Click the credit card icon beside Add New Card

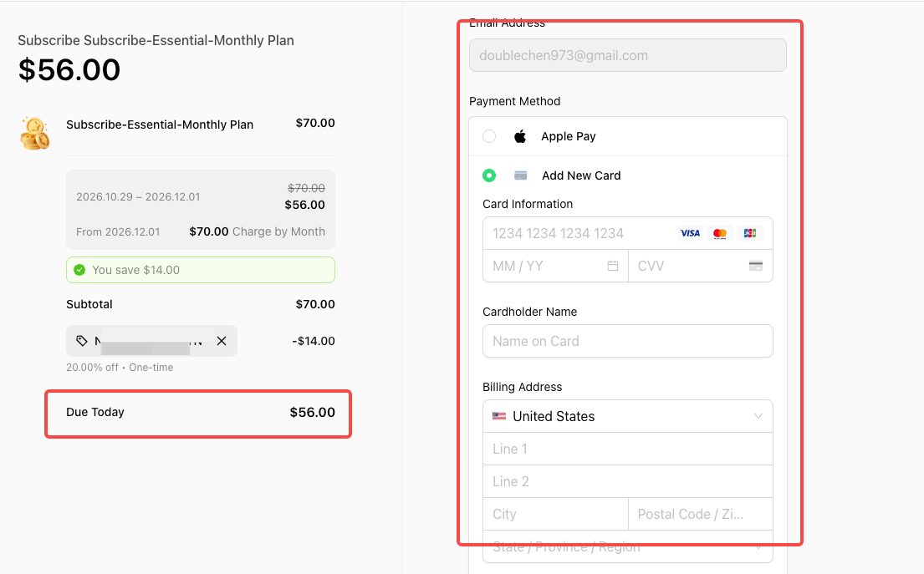tap(520, 175)
